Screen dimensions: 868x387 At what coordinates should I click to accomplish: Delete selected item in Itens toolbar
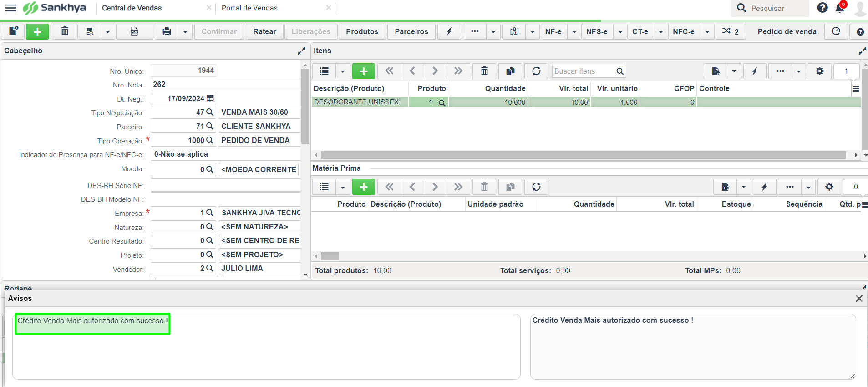(484, 71)
